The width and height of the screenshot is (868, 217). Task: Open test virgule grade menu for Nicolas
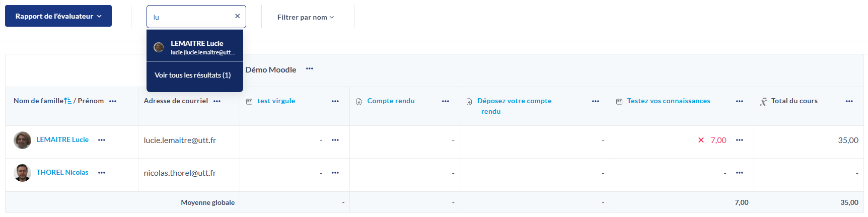click(x=335, y=173)
